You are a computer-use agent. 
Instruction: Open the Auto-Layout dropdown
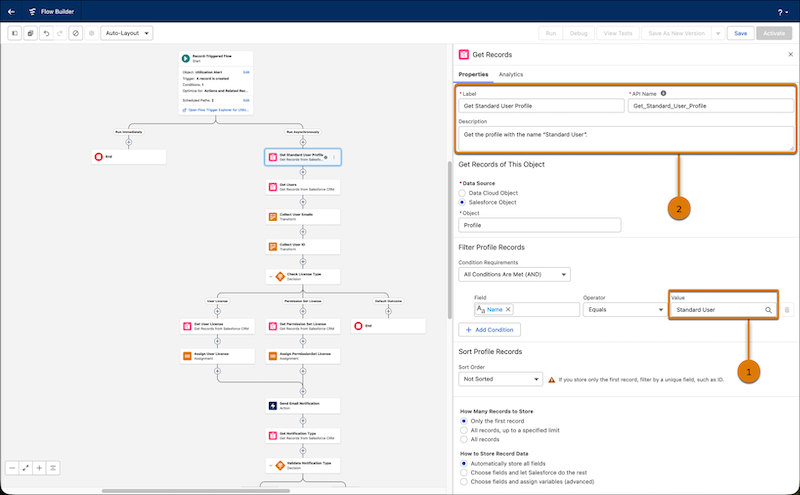tap(127, 33)
